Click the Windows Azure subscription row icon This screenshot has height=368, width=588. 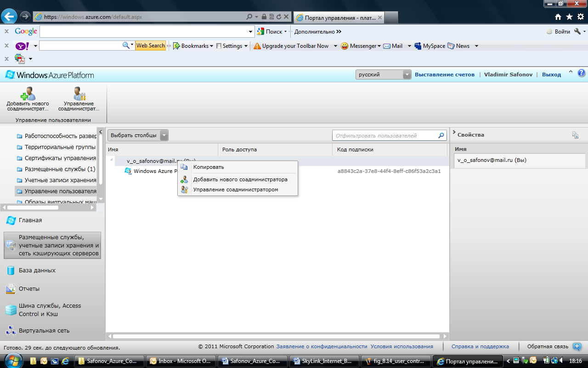128,171
